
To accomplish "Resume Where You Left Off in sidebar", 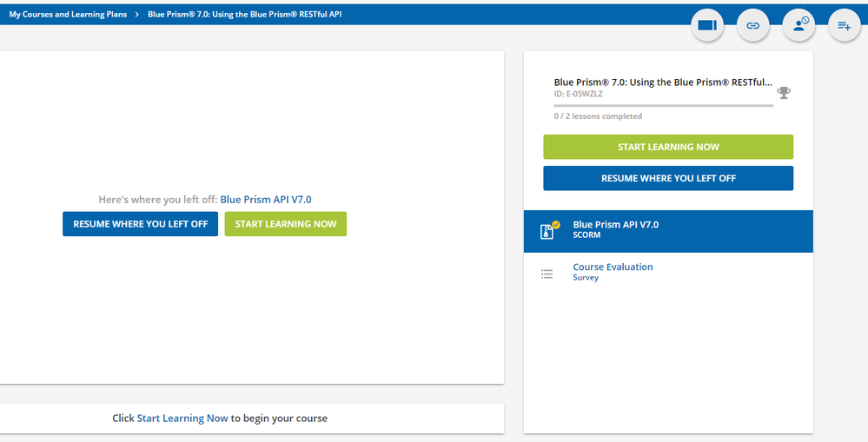I will pyautogui.click(x=668, y=178).
